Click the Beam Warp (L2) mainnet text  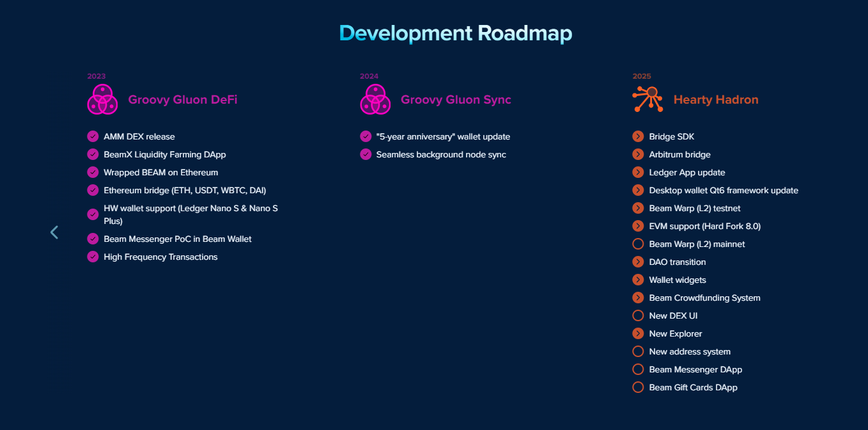(697, 244)
